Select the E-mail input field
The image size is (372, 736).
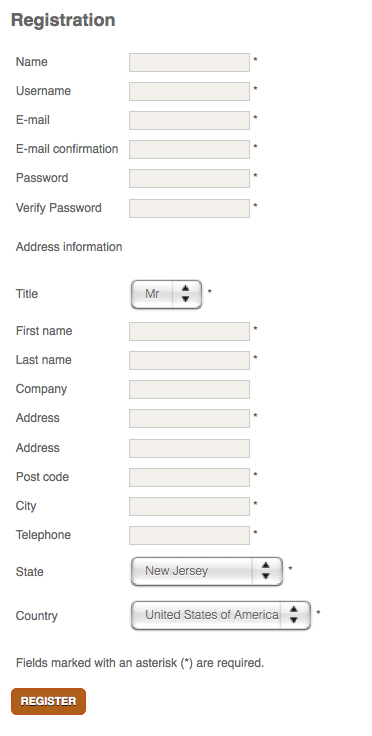pos(189,121)
